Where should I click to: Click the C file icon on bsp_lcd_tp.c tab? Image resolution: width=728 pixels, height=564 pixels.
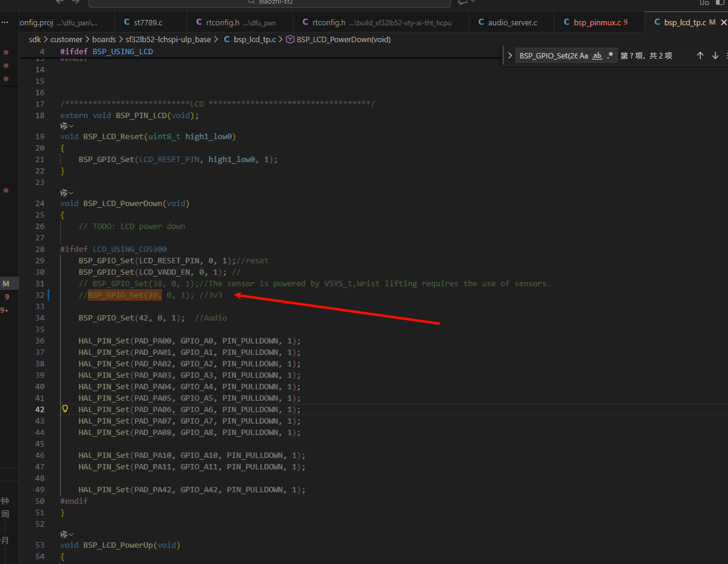pos(656,22)
